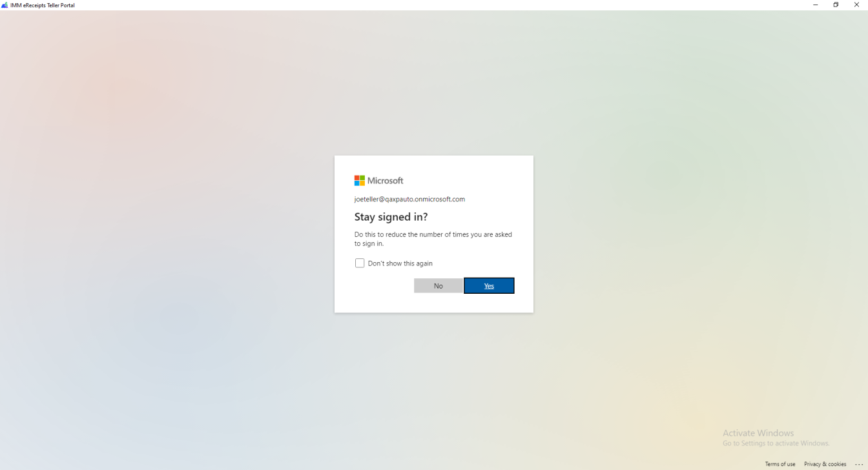868x470 pixels.
Task: Click the Activate Windows watermark heading
Action: coord(758,433)
